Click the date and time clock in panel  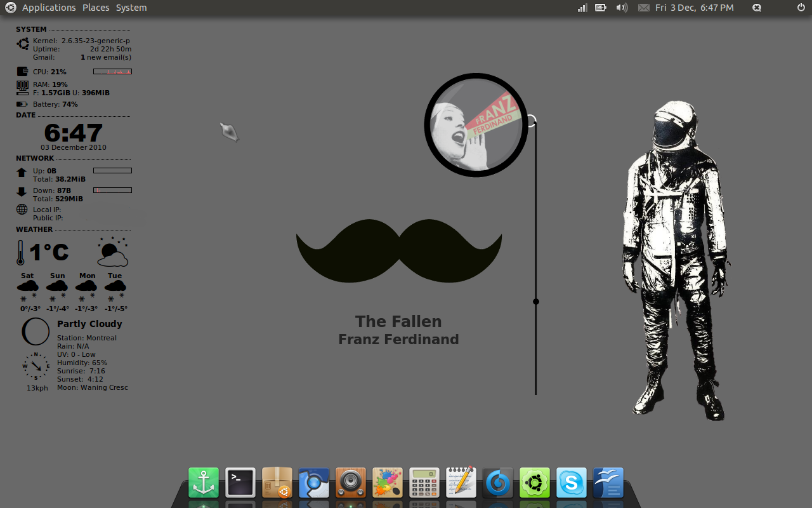point(695,8)
